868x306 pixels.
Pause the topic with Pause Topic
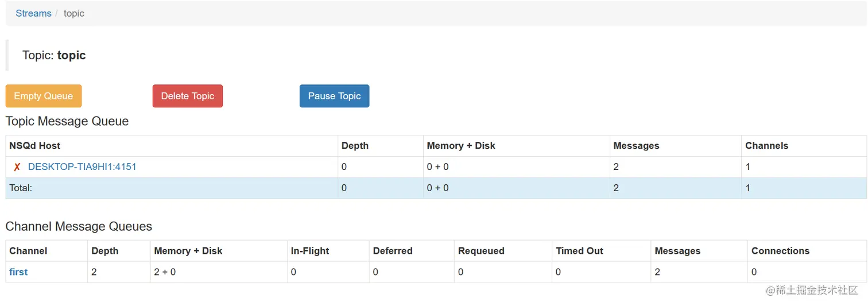[334, 96]
